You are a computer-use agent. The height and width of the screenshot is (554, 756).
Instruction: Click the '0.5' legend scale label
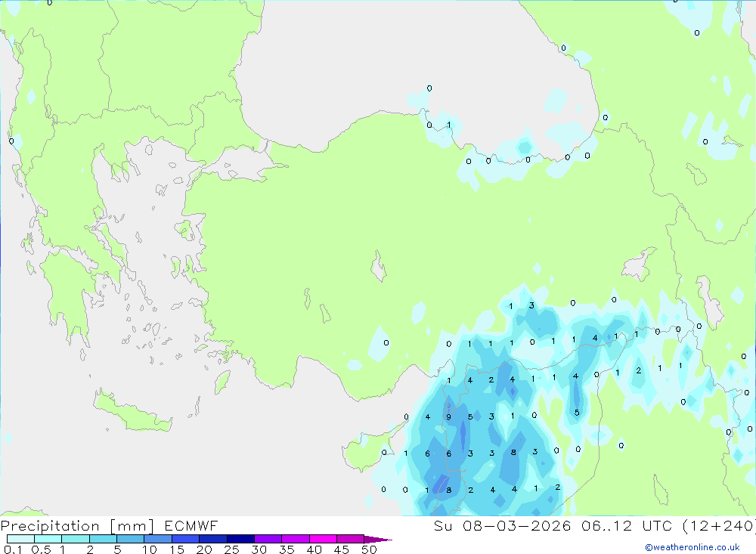pyautogui.click(x=41, y=549)
